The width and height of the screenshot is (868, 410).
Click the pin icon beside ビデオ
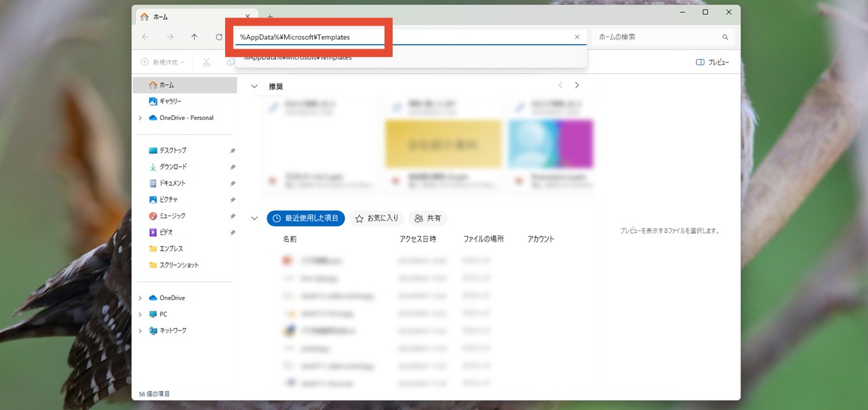232,232
